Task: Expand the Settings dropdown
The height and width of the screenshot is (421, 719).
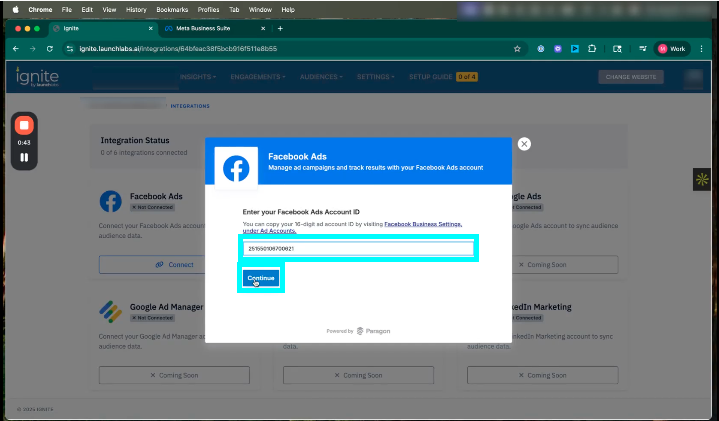Action: [376, 77]
